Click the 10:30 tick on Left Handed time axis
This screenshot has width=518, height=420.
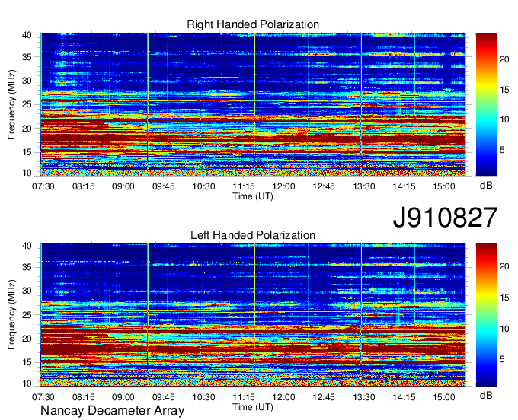[x=203, y=397]
